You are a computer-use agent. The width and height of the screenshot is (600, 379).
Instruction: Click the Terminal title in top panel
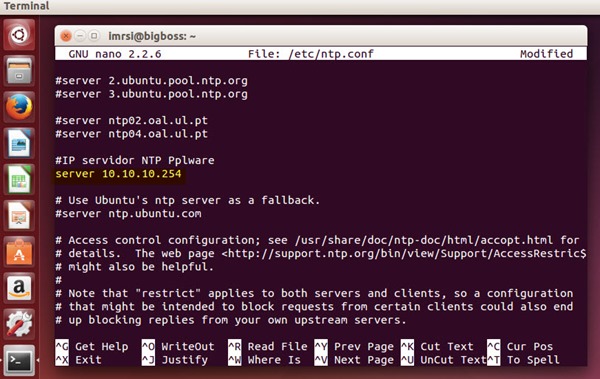[26, 6]
